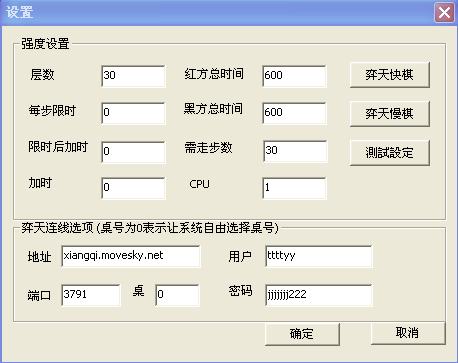458x363 pixels.
Task: Edit the 黑方总时间 field
Action: (294, 113)
